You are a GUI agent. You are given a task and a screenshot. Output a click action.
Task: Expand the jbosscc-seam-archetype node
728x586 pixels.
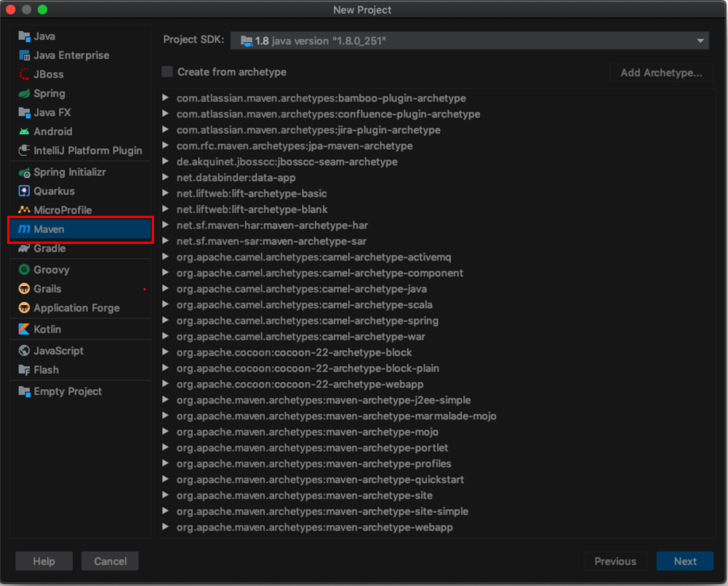pyautogui.click(x=166, y=161)
